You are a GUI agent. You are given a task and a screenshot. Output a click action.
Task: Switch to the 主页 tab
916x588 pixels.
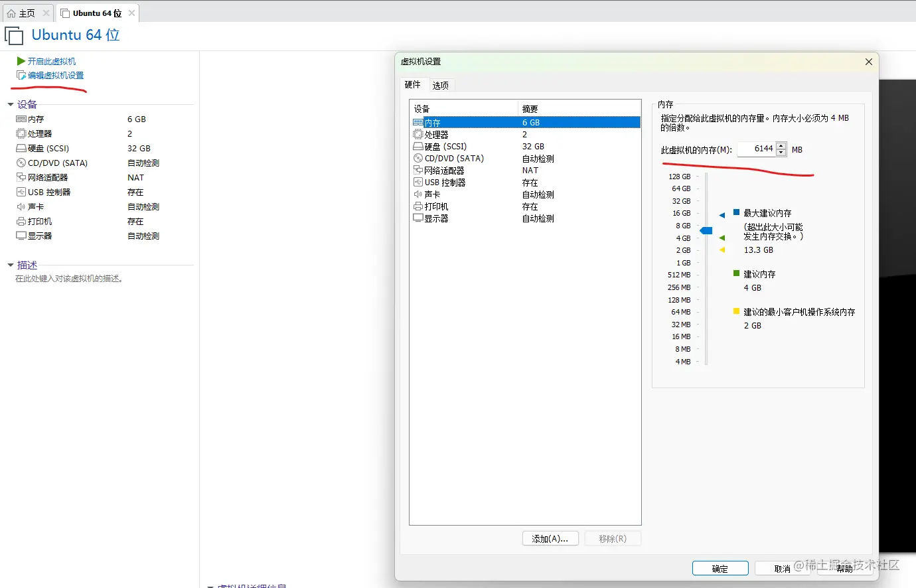pyautogui.click(x=28, y=13)
